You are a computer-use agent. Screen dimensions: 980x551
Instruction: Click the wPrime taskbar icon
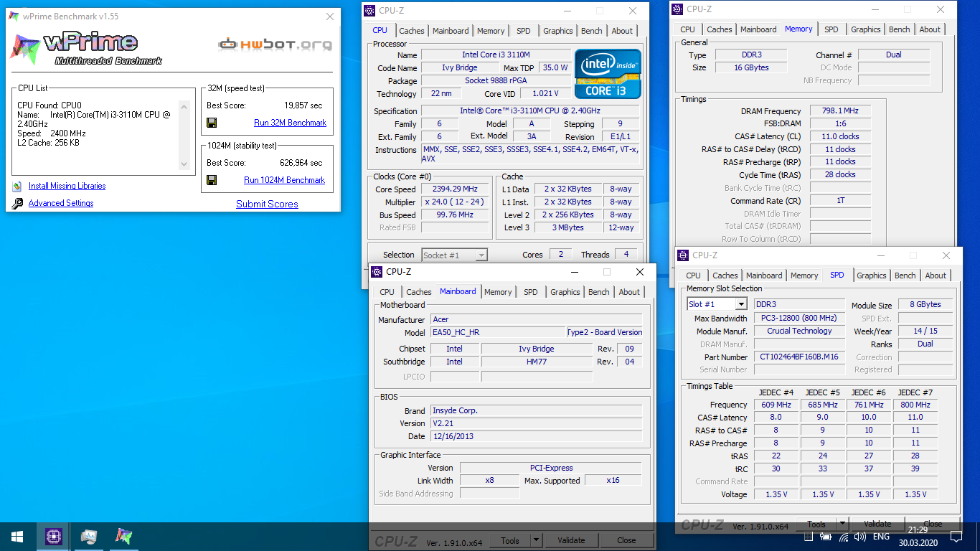tap(124, 537)
